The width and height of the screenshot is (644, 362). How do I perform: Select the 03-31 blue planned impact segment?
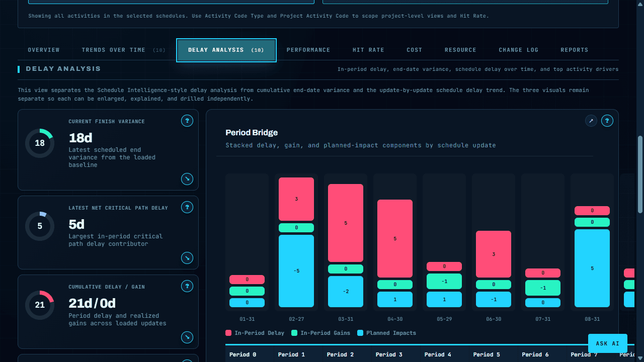tap(346, 292)
